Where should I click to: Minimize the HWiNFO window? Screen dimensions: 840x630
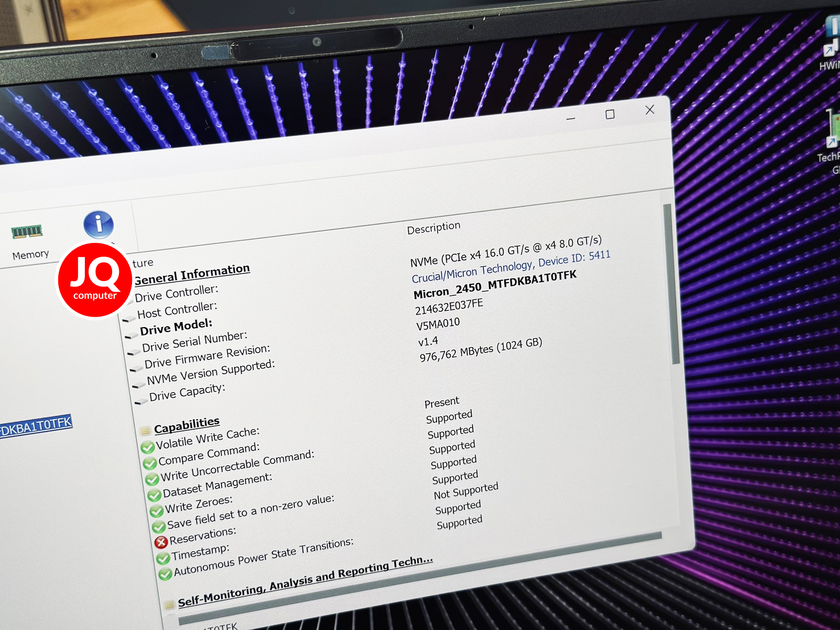570,119
